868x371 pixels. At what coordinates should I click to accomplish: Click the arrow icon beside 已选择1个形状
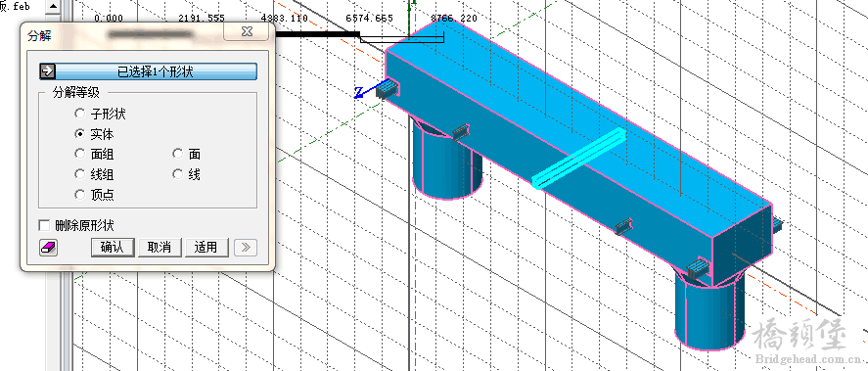pyautogui.click(x=47, y=71)
